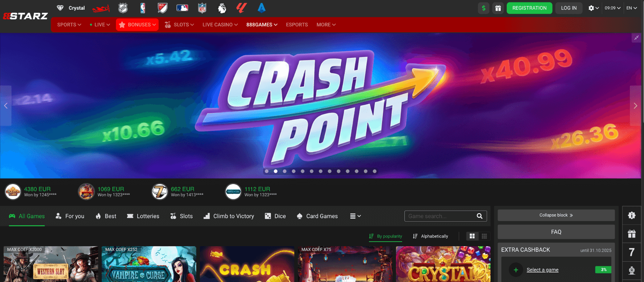The image size is (644, 282).
Task: Sort games Alphabetically
Action: click(x=430, y=236)
